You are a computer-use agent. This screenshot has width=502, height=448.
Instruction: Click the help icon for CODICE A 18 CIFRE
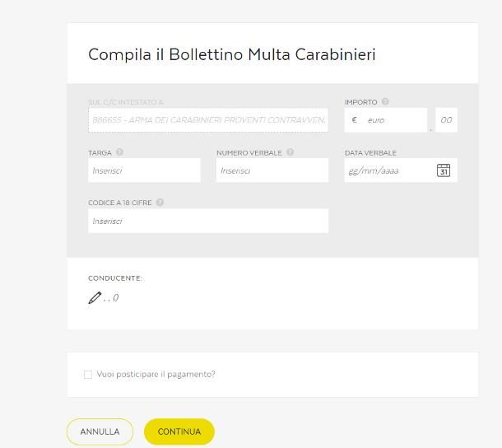pos(160,203)
